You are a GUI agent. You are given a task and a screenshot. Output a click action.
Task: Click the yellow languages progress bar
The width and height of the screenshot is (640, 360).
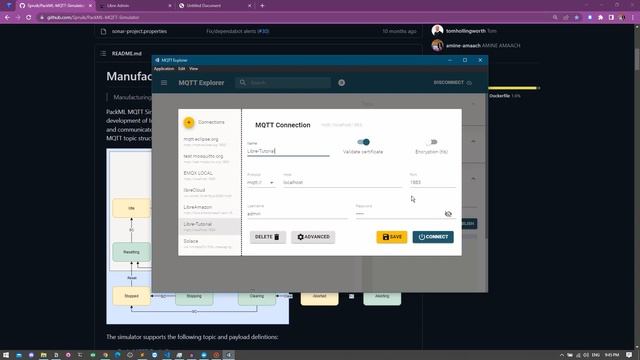pos(513,88)
